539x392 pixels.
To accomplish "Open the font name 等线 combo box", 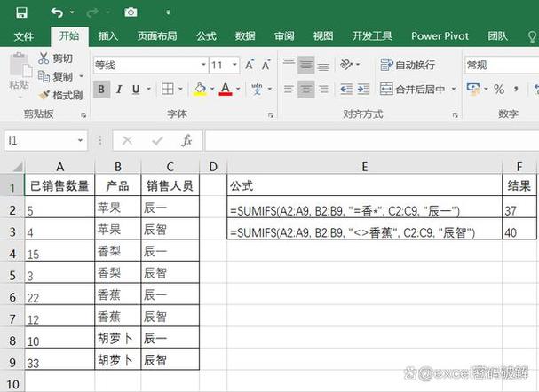I will point(150,65).
